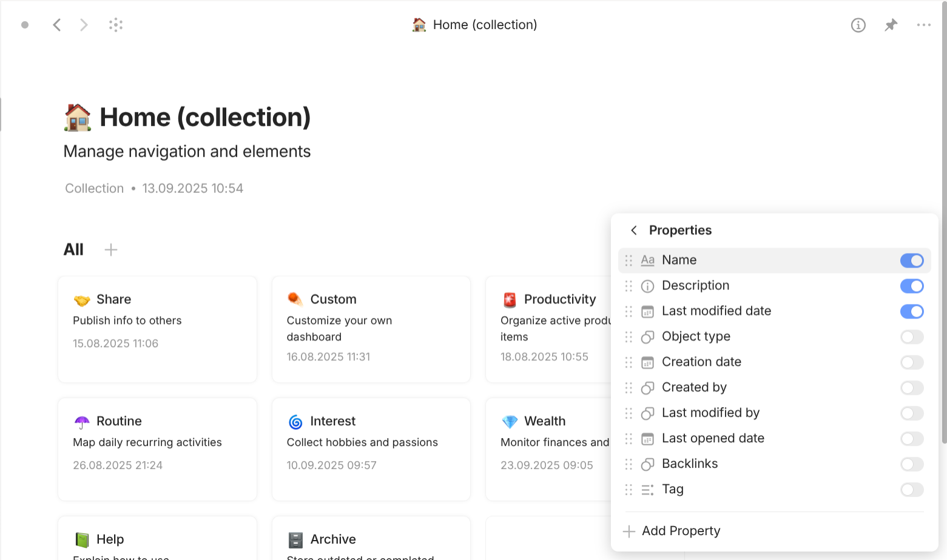Open the object info panel
The height and width of the screenshot is (560, 947).
pos(858,25)
